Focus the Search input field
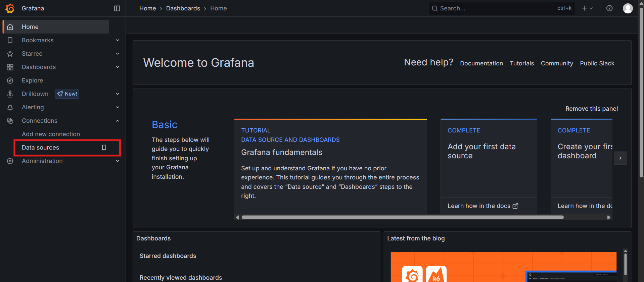Screen dimensions: 644x282 coord(501,8)
